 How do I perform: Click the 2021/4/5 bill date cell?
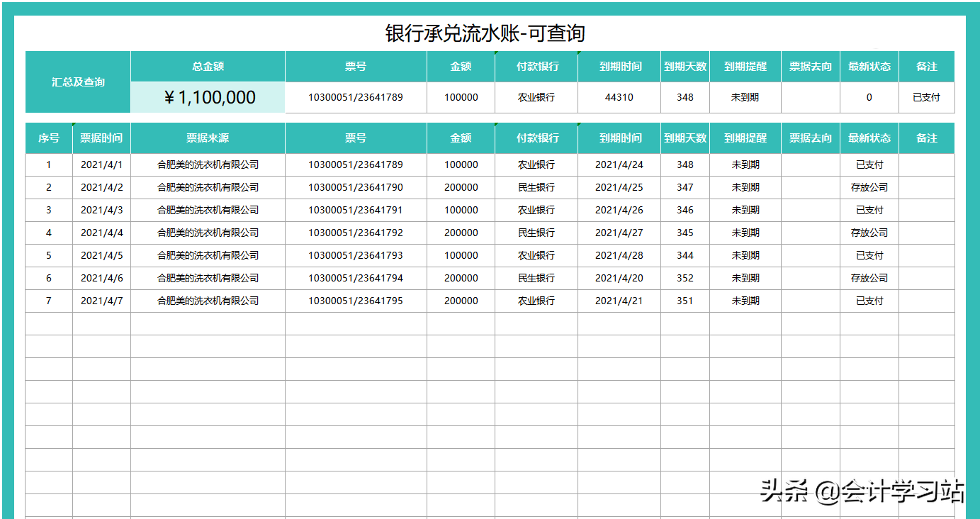coord(101,255)
